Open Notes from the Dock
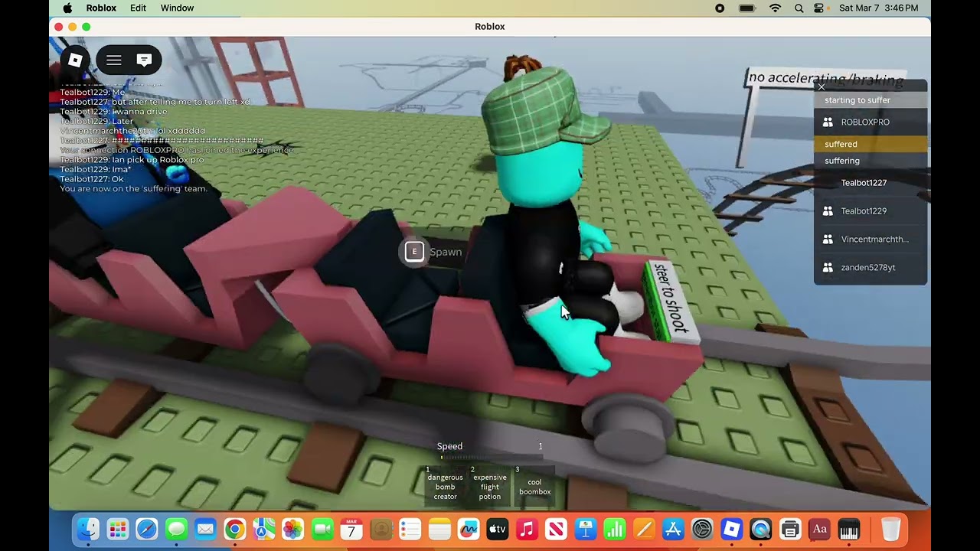The width and height of the screenshot is (980, 551). click(x=439, y=529)
